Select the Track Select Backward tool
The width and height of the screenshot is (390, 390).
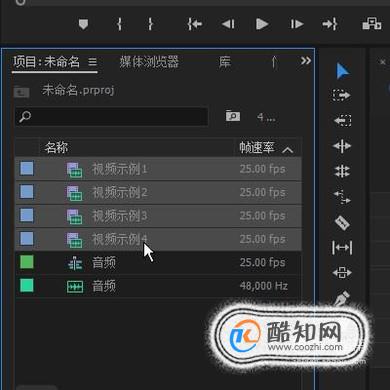342,120
